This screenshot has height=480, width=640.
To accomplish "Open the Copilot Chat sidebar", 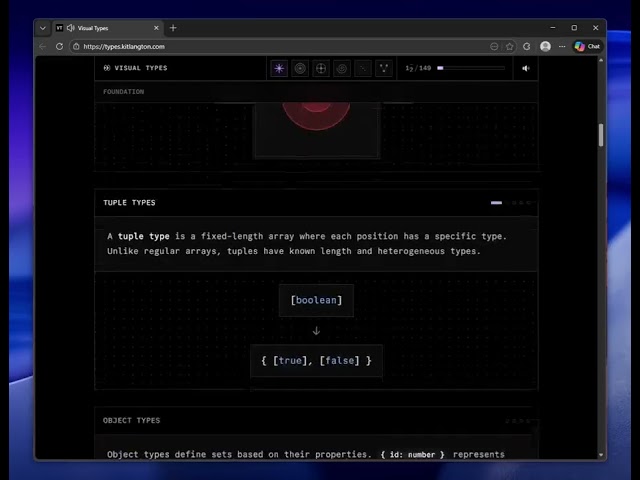I will (x=588, y=47).
